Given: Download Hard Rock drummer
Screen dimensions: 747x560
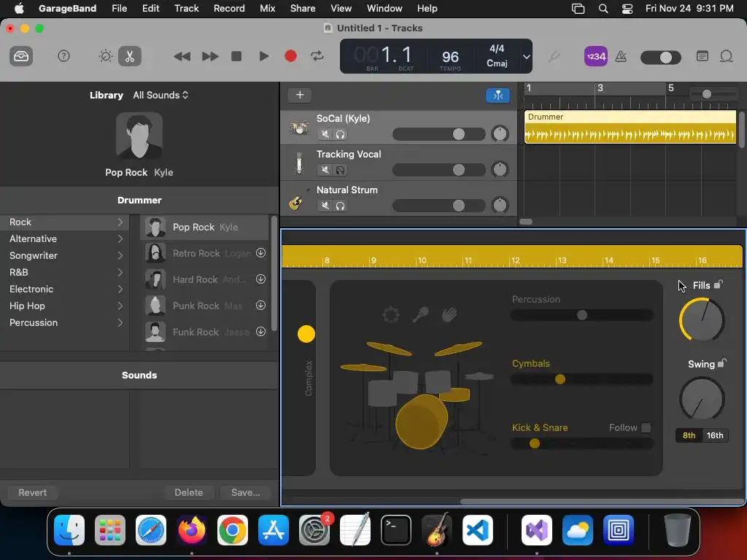Looking at the screenshot, I should coord(260,279).
